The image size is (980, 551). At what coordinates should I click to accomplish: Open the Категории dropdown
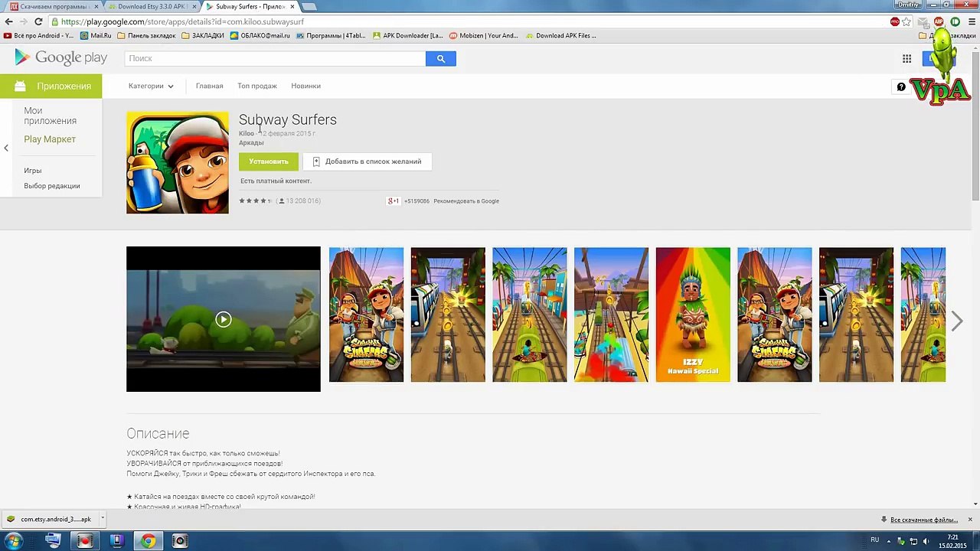tap(151, 86)
